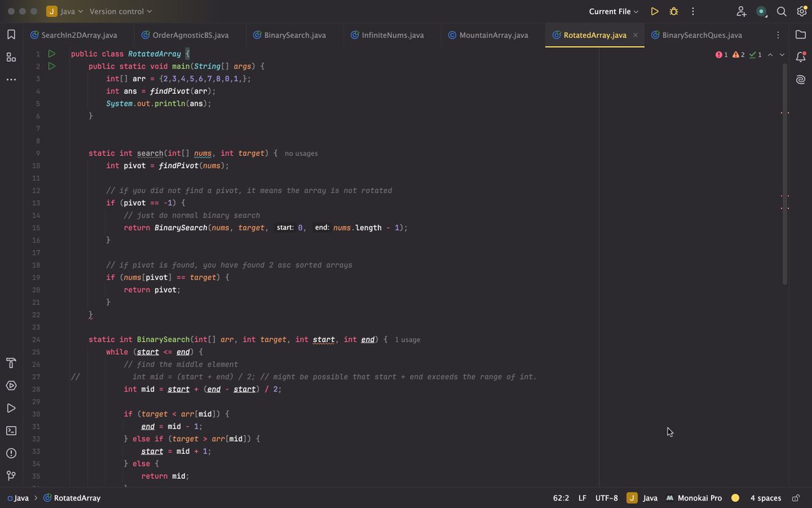Click 'return pivot;' on line 20
Screen dimensions: 812x508
pos(152,290)
